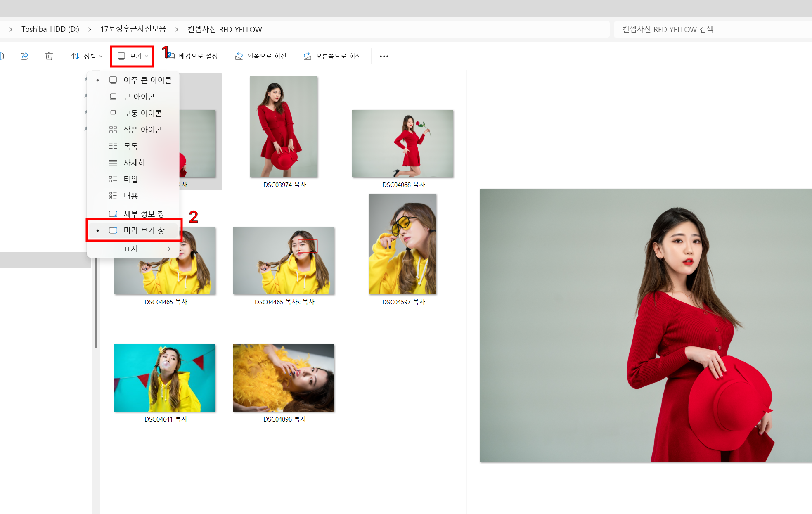Open the three-dot more options menu
The image size is (812, 514).
pos(384,56)
